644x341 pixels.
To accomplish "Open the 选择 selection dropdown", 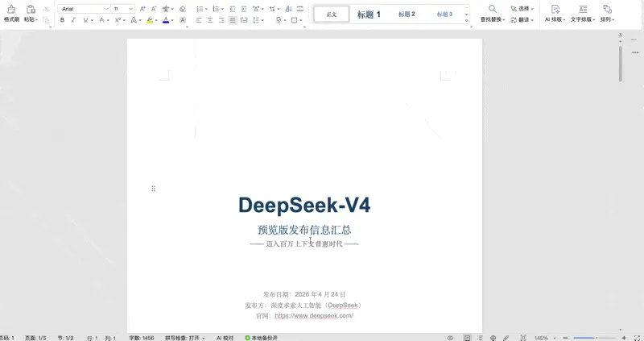I will [x=522, y=9].
